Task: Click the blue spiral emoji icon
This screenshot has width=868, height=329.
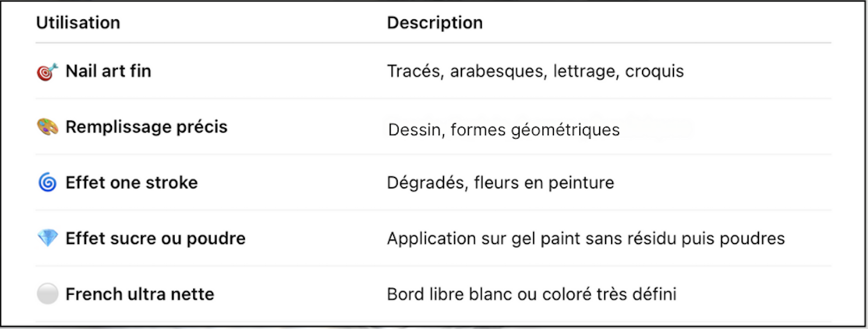Action: [x=47, y=183]
